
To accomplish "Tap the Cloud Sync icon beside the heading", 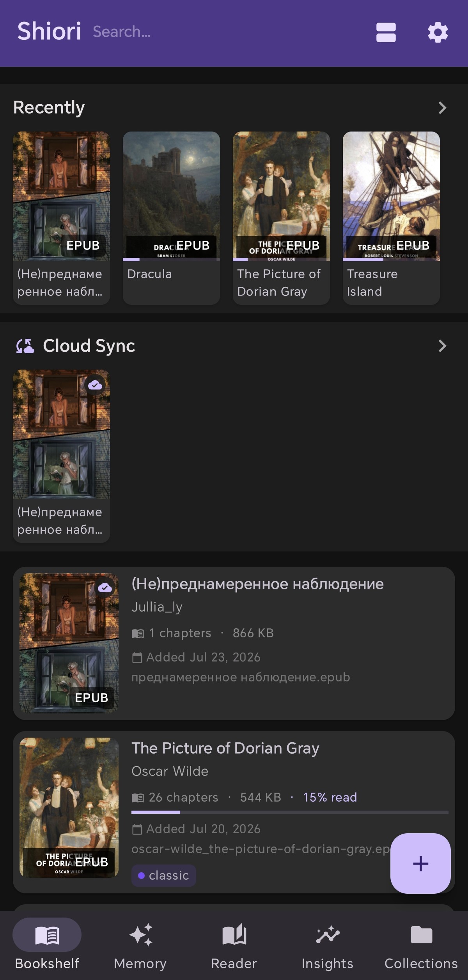I will click(x=25, y=346).
